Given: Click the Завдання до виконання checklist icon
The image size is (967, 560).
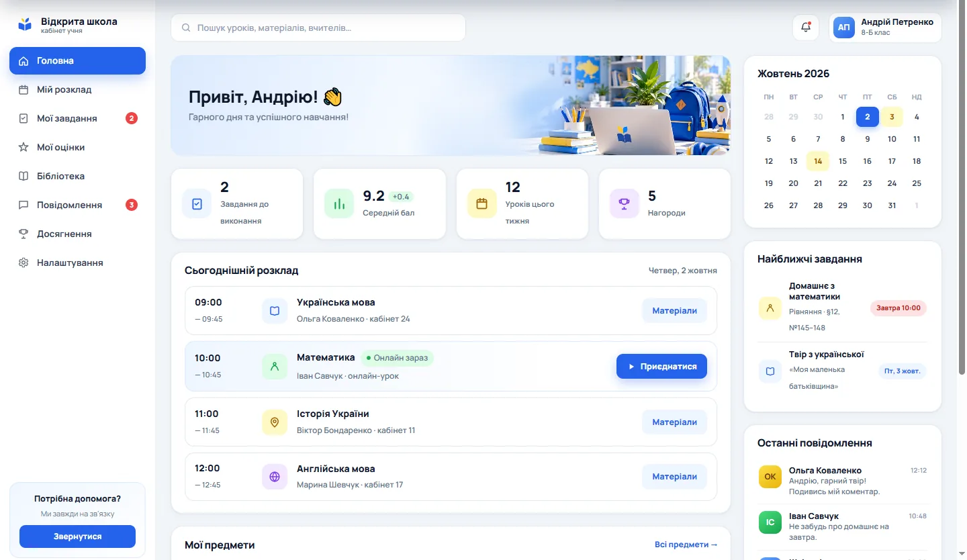Looking at the screenshot, I should (x=197, y=203).
